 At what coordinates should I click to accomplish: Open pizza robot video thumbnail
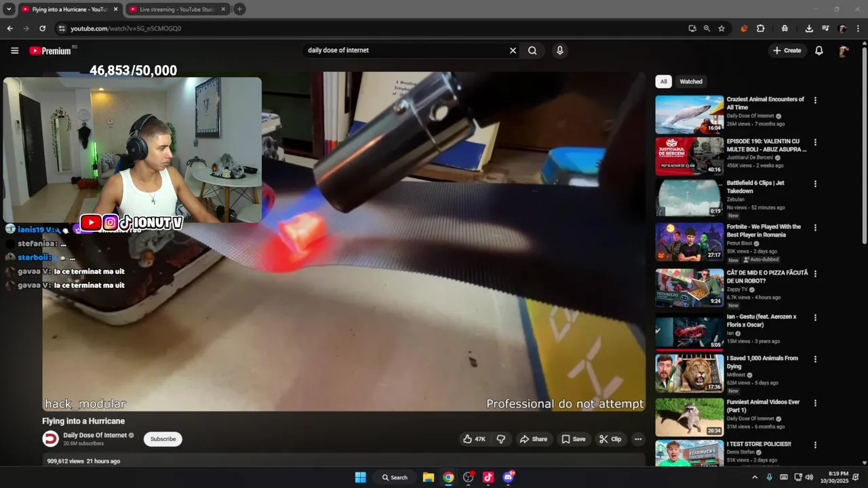pyautogui.click(x=689, y=287)
